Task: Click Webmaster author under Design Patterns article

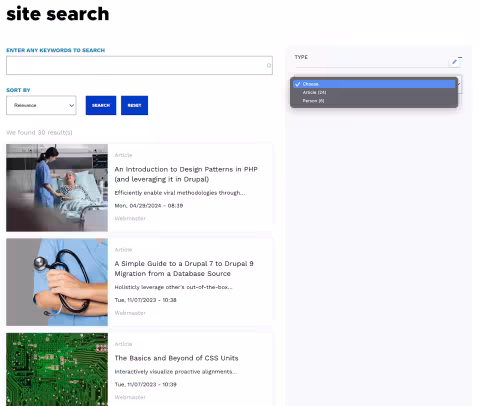Action: coord(130,218)
